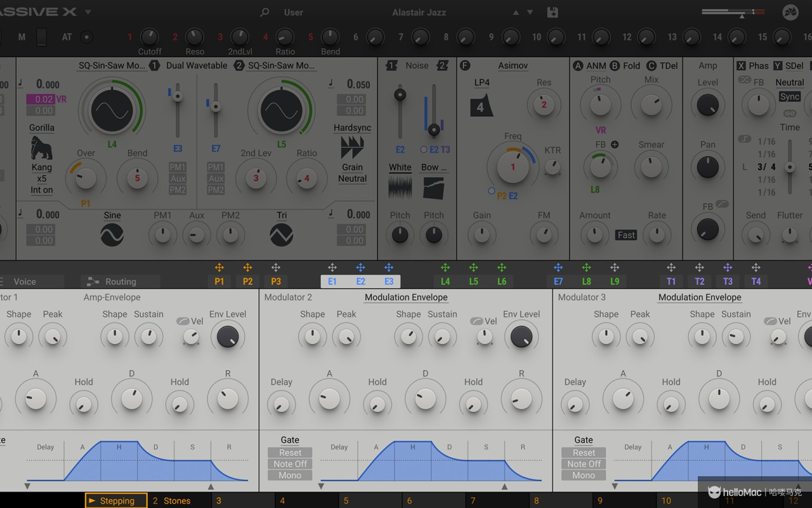Screen dimensions: 812x508
Task: Click the X effect slot badge
Action: [741, 65]
